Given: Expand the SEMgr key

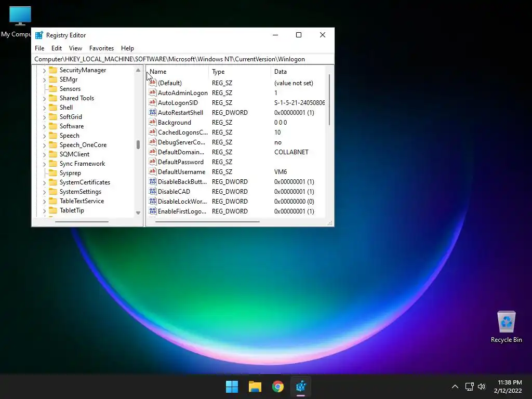Looking at the screenshot, I should click(44, 80).
